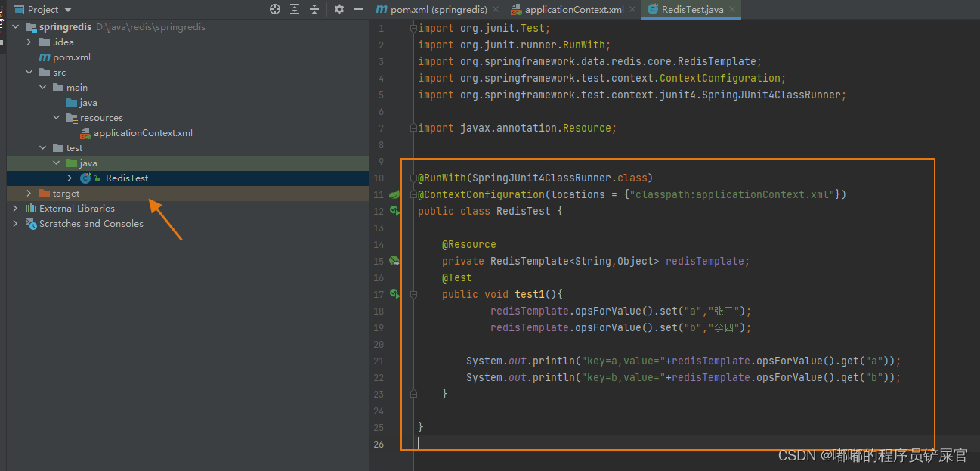Run the RedisTest class from the line 12 gutter icon
Screen dimensions: 980x471
pos(394,211)
